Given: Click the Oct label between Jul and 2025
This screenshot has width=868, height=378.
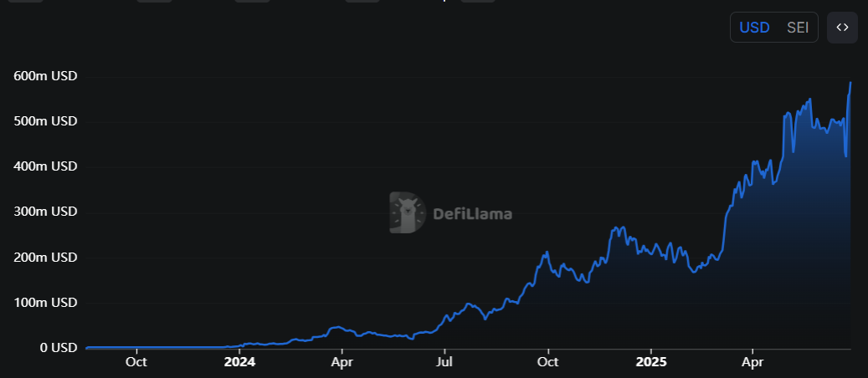Looking at the screenshot, I should click(x=547, y=362).
